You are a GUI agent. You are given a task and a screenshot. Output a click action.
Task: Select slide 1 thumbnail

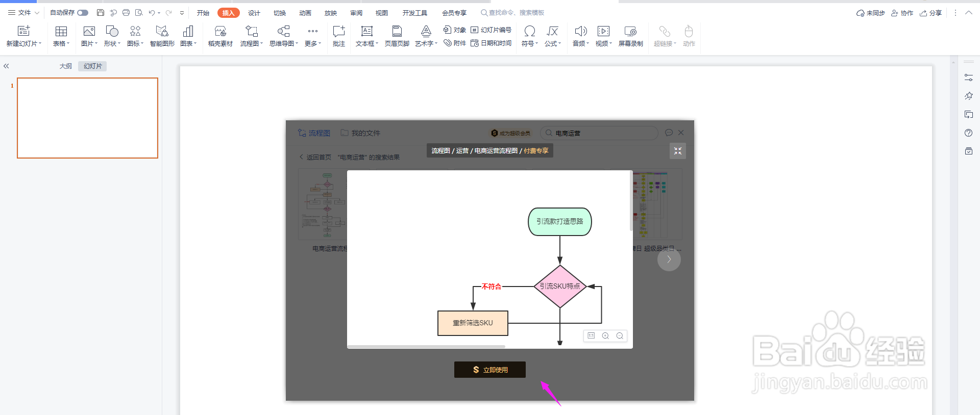pyautogui.click(x=87, y=118)
